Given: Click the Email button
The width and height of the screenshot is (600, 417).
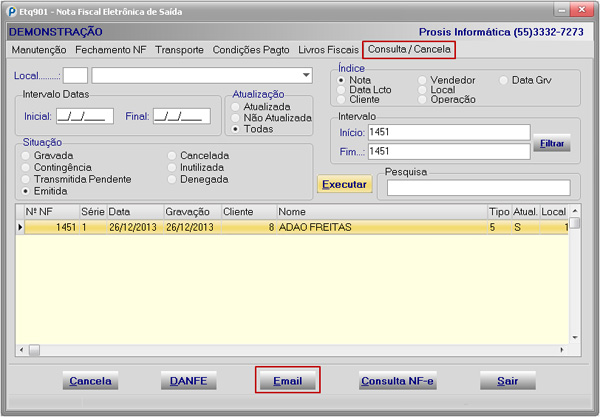Looking at the screenshot, I should (287, 381).
